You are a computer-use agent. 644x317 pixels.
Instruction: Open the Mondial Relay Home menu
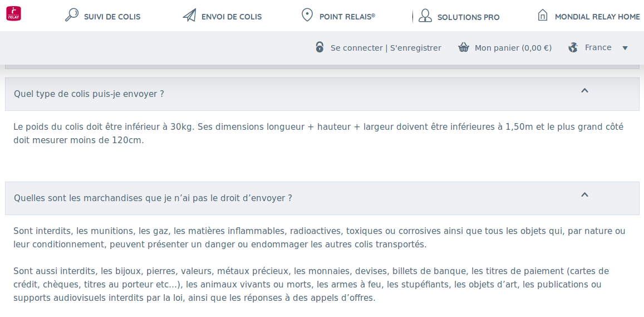pyautogui.click(x=597, y=17)
